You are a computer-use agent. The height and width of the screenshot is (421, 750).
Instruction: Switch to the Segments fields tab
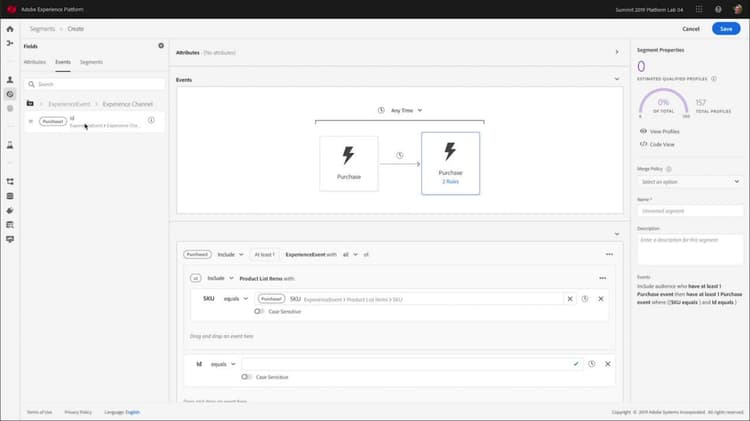[91, 62]
